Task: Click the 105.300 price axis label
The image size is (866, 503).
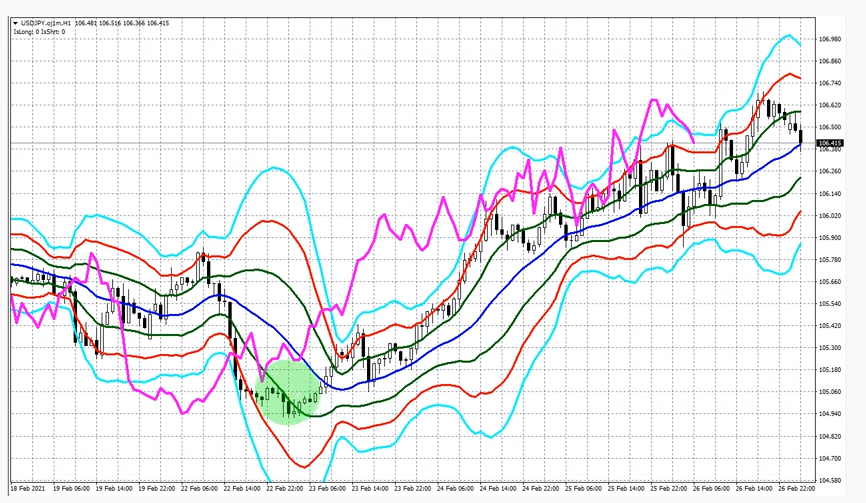Action: coord(830,347)
